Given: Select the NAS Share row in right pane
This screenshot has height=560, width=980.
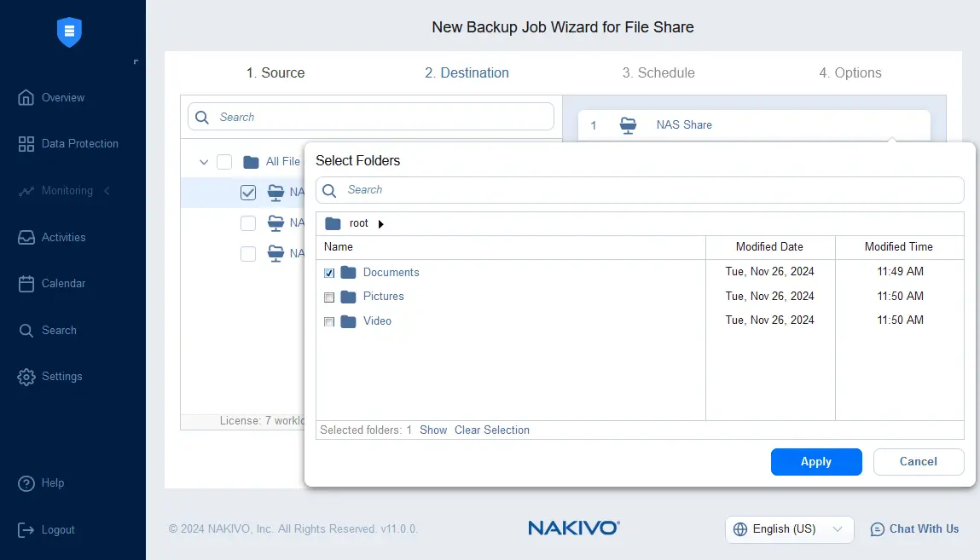Looking at the screenshot, I should pyautogui.click(x=754, y=125).
